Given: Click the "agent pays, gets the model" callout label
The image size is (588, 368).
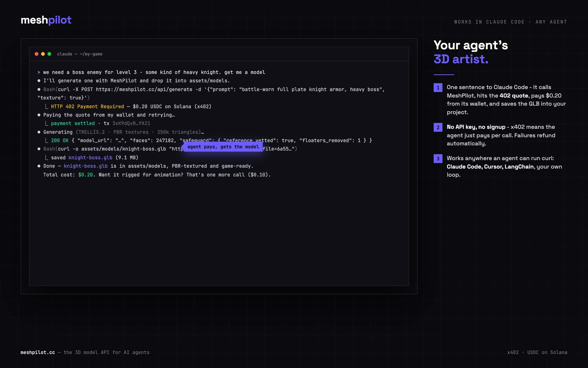Looking at the screenshot, I should click(223, 147).
